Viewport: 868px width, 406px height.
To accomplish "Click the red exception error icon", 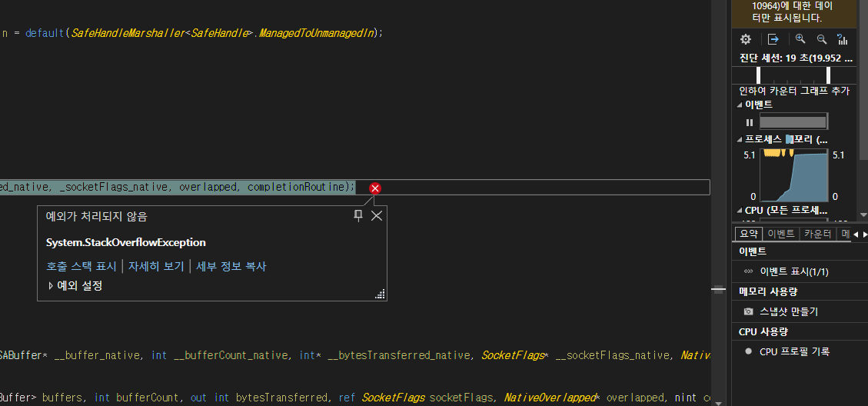I will tap(374, 188).
